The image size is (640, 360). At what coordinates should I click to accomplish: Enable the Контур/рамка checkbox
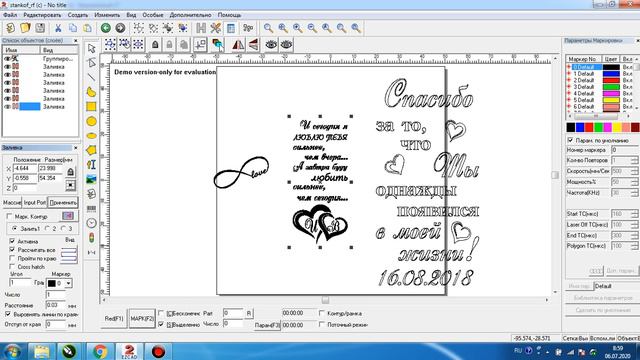(x=322, y=313)
